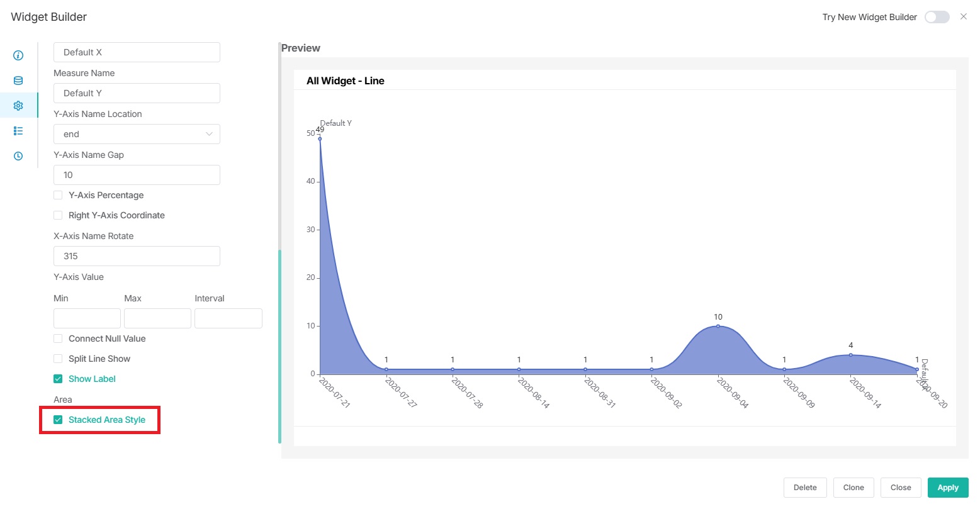Click the Y-Axis Name Gap field
Viewport: 980px width, 509px height.
click(x=137, y=175)
